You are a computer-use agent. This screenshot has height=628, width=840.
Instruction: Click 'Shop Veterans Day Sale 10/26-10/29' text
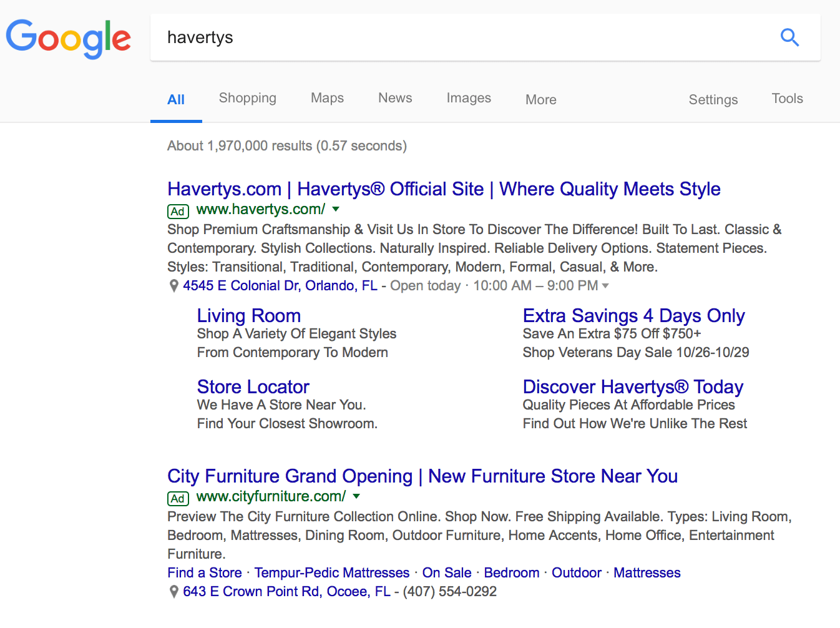coord(636,353)
